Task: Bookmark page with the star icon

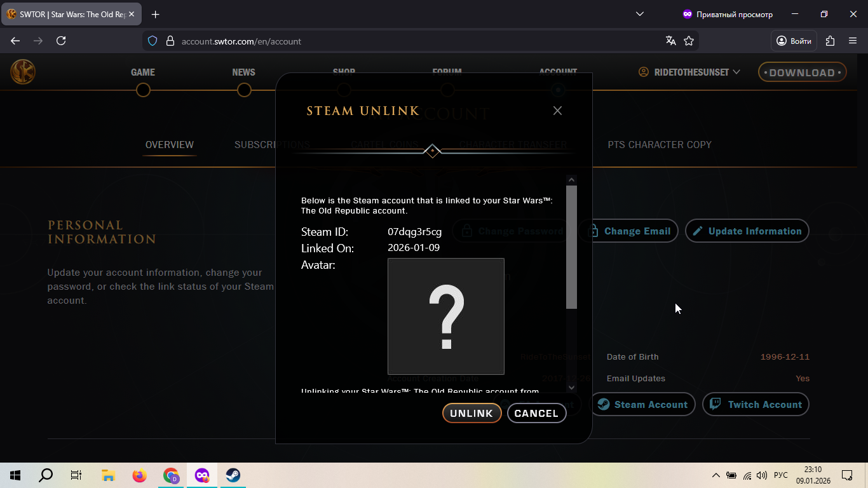Action: pyautogui.click(x=689, y=41)
